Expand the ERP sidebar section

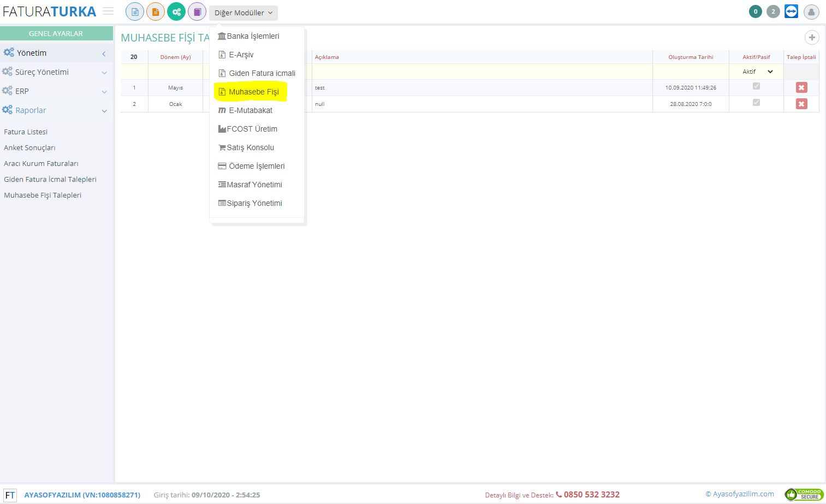click(x=56, y=91)
